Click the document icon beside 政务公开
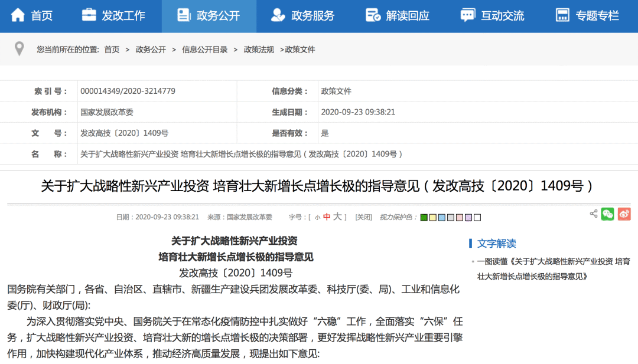Screen dimensions: 638x364 coord(183,15)
